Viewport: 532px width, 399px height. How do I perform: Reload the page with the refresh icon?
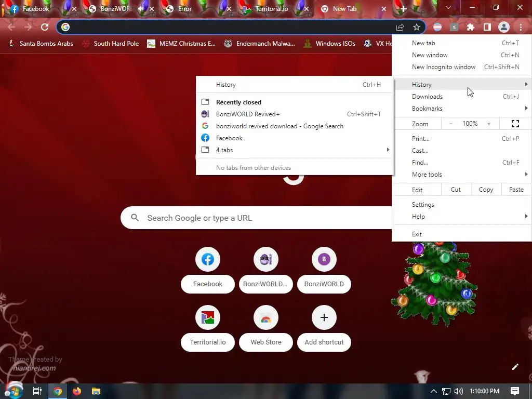45,27
